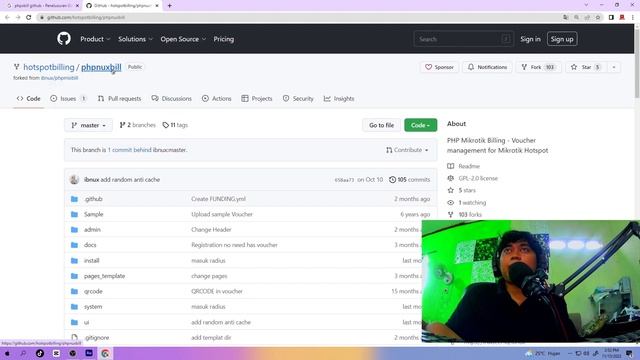
Task: Open the 1 commit behind link
Action: click(129, 150)
